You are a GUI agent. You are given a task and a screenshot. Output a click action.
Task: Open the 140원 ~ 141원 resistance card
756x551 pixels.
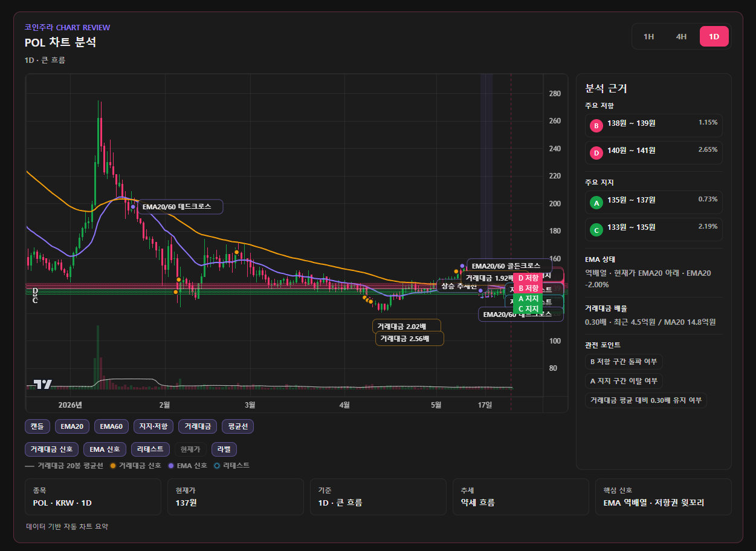point(654,153)
